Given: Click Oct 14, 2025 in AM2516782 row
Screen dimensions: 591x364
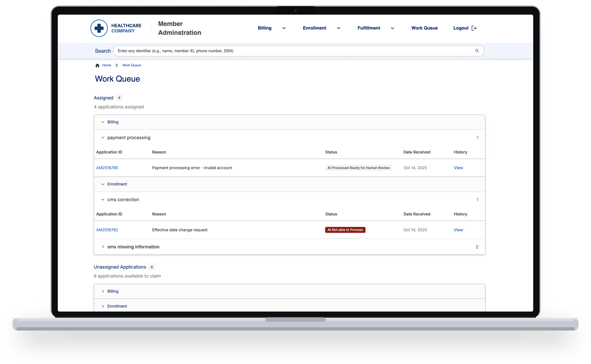Looking at the screenshot, I should point(415,230).
